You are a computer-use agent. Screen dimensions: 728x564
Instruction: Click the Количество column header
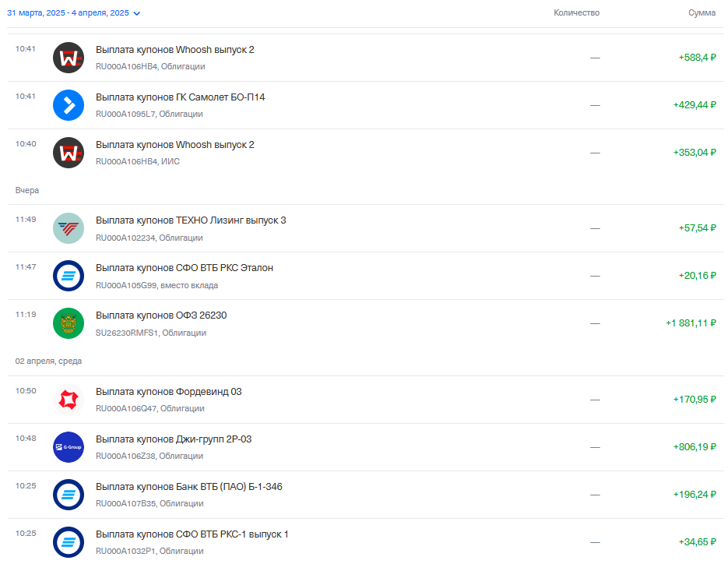576,12
